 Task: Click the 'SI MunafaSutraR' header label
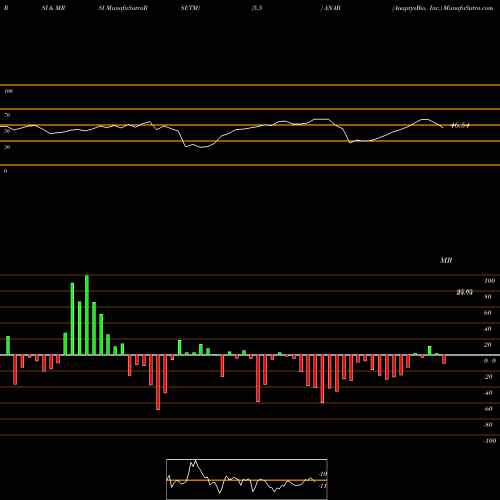(123, 8)
